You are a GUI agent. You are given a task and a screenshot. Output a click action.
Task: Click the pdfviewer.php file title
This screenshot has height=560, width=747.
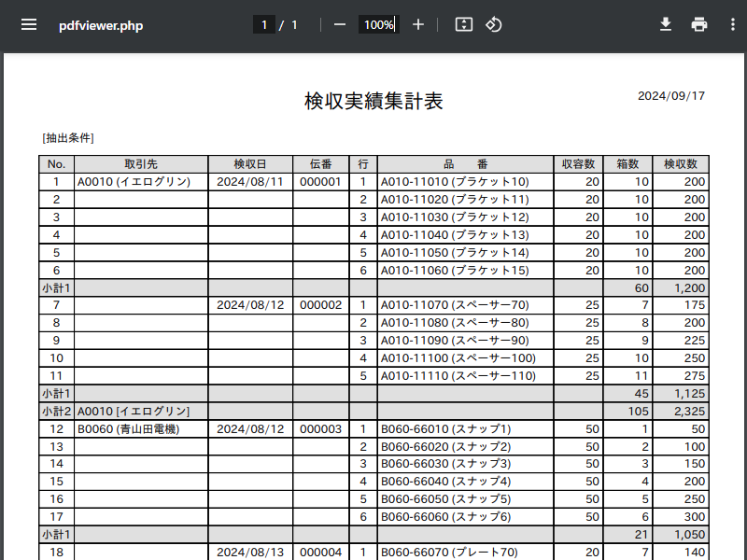coord(101,26)
